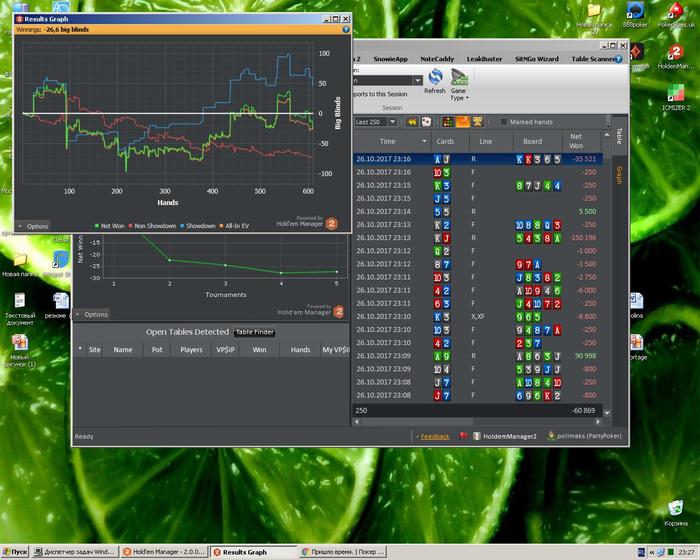Viewport: 700px width, 560px height.
Task: Click the hand list scroll up arrow
Action: (x=607, y=135)
